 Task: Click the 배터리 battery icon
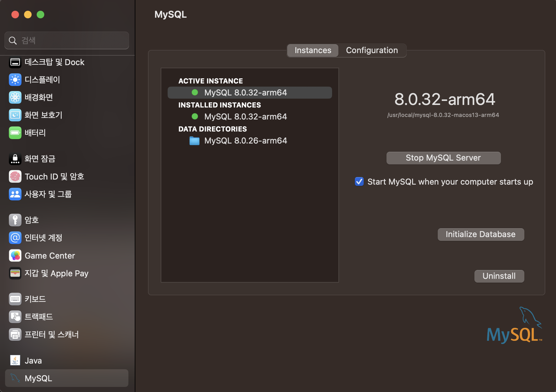pyautogui.click(x=15, y=133)
